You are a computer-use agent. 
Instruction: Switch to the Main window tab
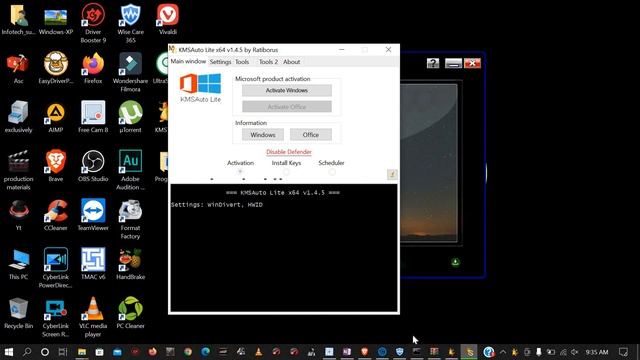click(188, 61)
